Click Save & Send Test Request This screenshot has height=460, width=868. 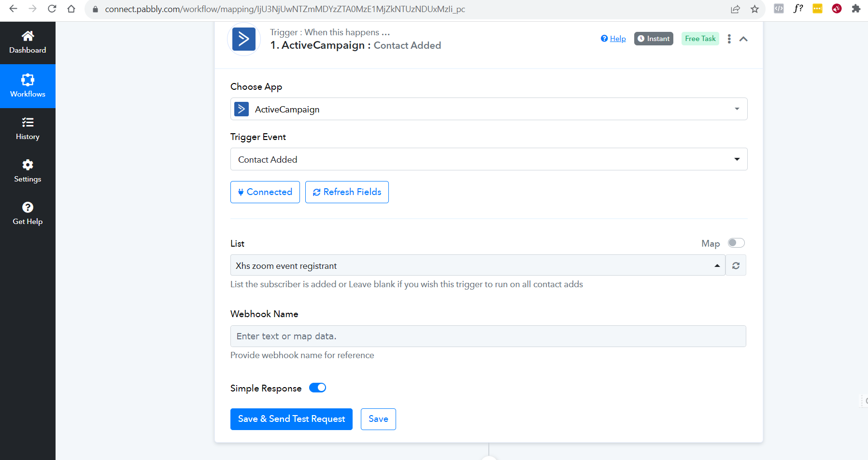click(291, 419)
